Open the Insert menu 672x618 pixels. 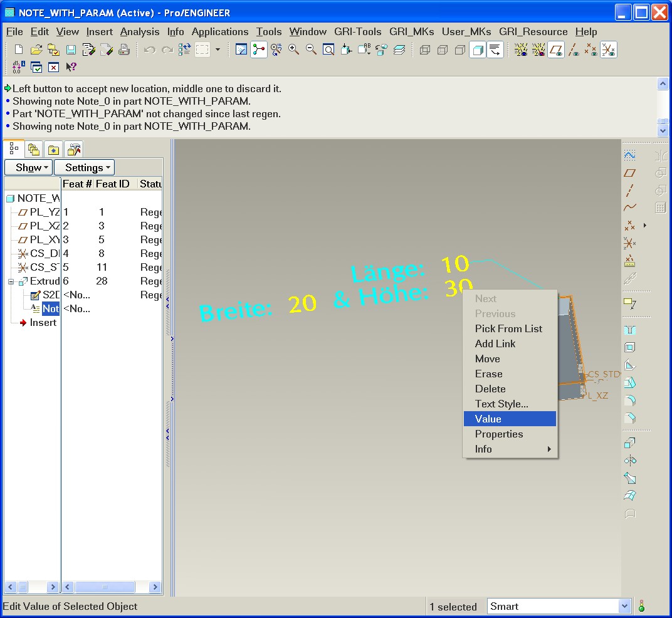point(100,32)
